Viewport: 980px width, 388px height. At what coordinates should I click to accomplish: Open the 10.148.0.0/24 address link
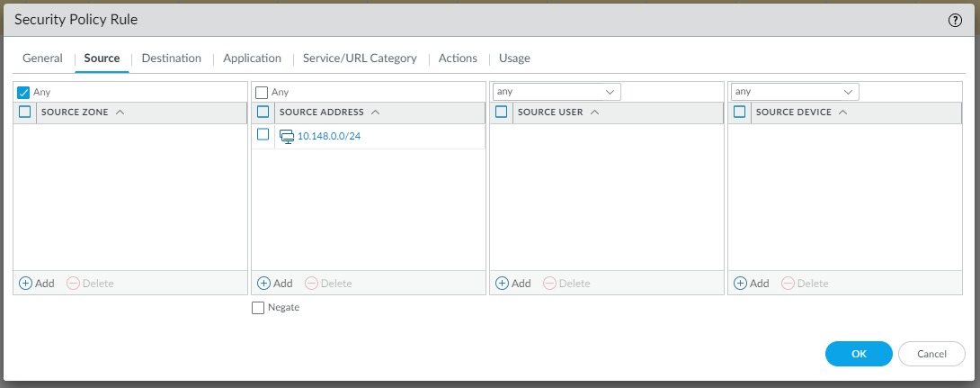(x=329, y=136)
